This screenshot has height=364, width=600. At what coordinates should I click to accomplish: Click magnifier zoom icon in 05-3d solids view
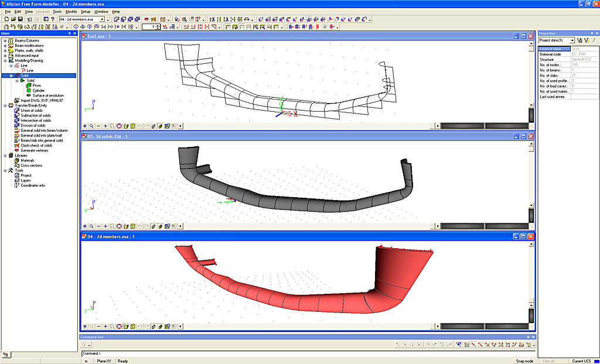[92, 226]
